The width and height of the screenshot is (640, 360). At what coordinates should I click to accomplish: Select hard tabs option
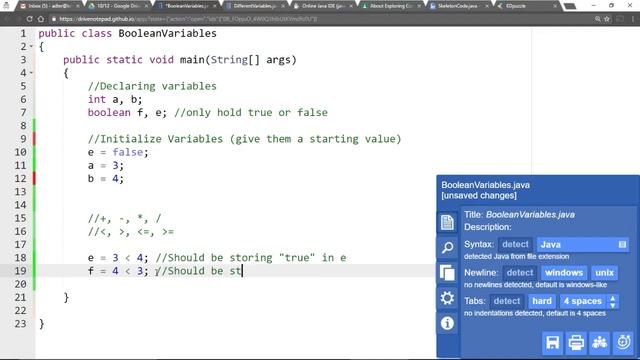(542, 301)
